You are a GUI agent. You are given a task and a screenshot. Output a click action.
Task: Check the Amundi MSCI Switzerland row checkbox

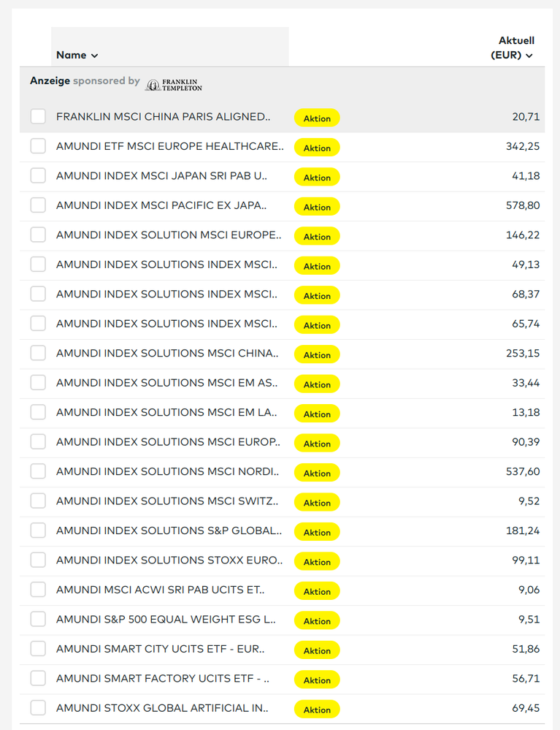point(38,501)
